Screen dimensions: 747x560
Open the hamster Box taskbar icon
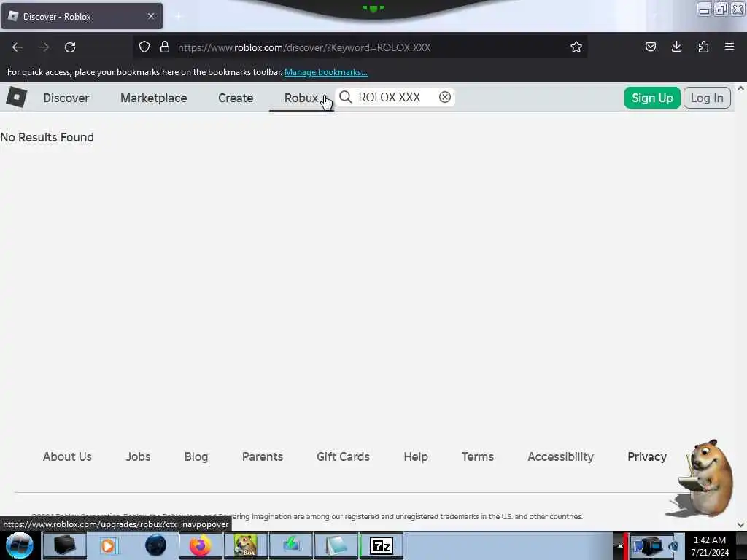(245, 545)
